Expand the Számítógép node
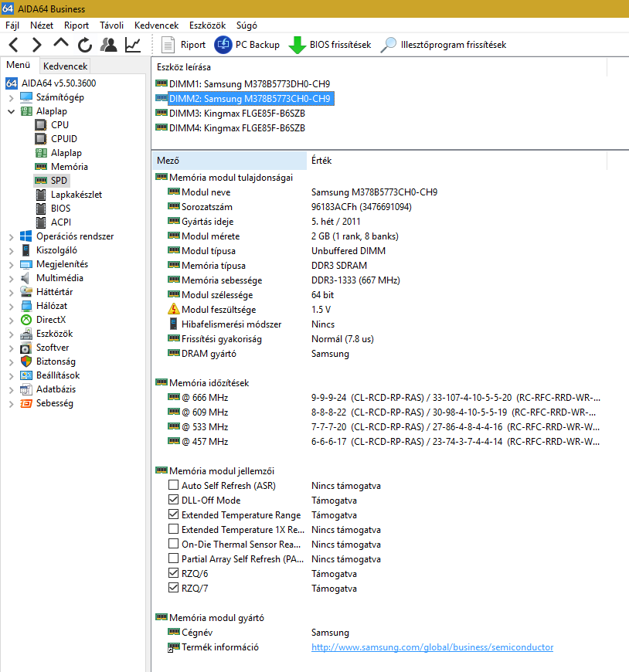This screenshot has width=629, height=672. 11,98
